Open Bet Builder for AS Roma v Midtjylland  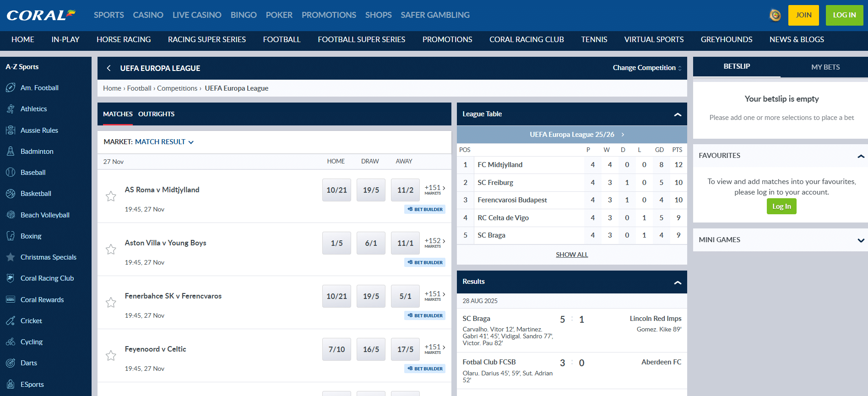tap(425, 209)
